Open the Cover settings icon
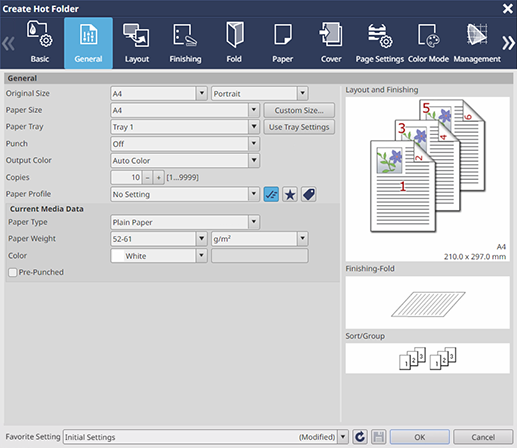The height and width of the screenshot is (448, 517). tap(331, 43)
